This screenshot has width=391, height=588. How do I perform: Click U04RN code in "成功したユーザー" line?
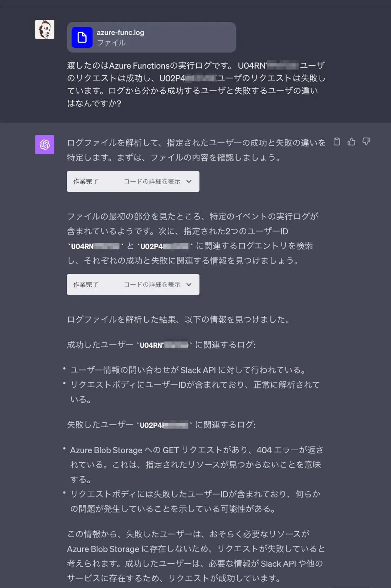coord(164,345)
